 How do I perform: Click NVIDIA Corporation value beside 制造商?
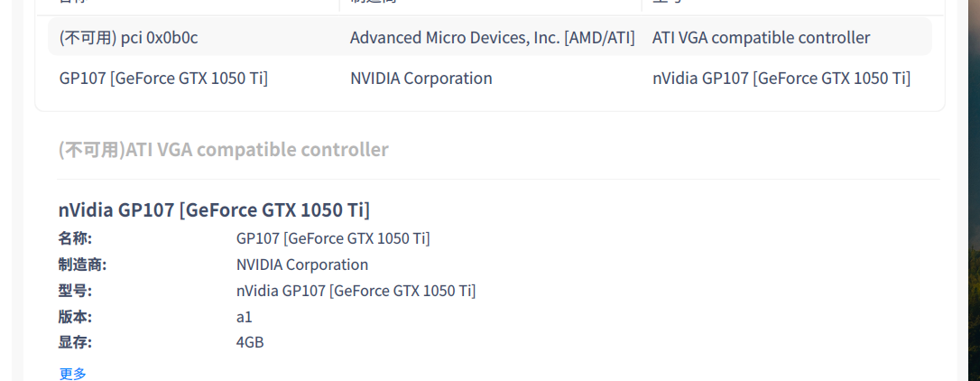click(x=302, y=265)
